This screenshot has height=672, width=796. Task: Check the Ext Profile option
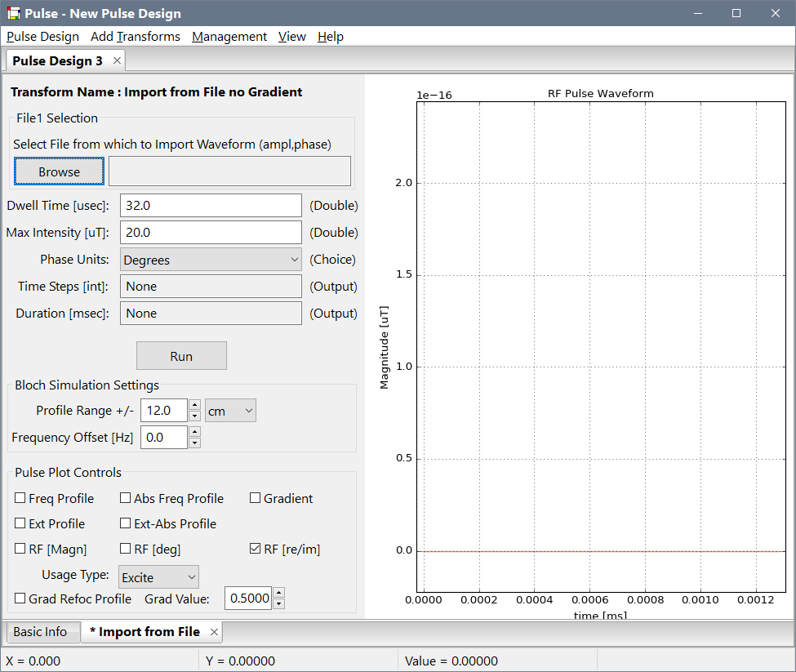[20, 523]
